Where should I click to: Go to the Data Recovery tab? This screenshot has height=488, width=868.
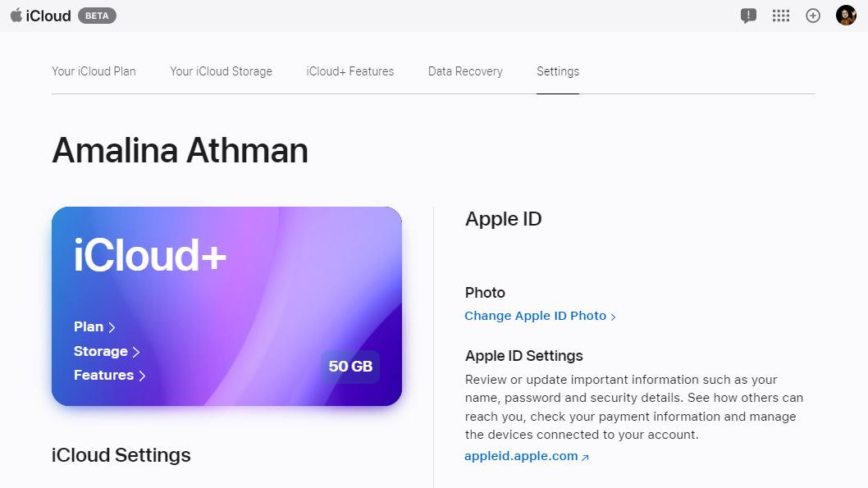click(x=465, y=71)
